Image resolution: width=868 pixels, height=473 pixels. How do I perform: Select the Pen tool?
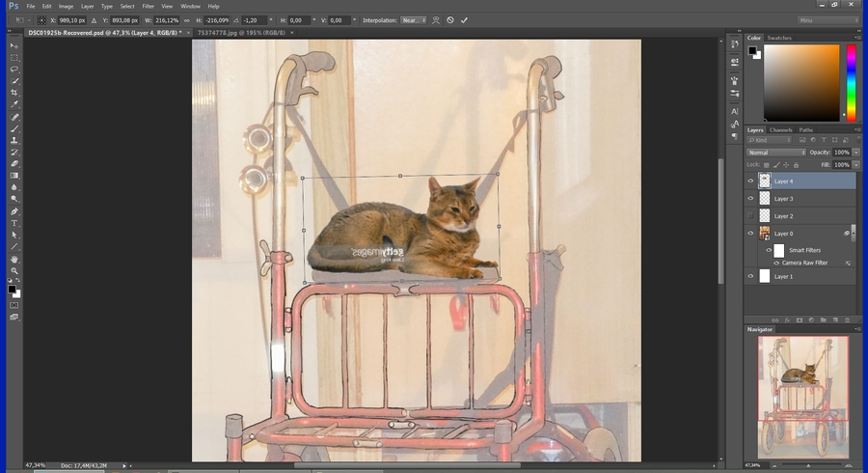(x=14, y=211)
